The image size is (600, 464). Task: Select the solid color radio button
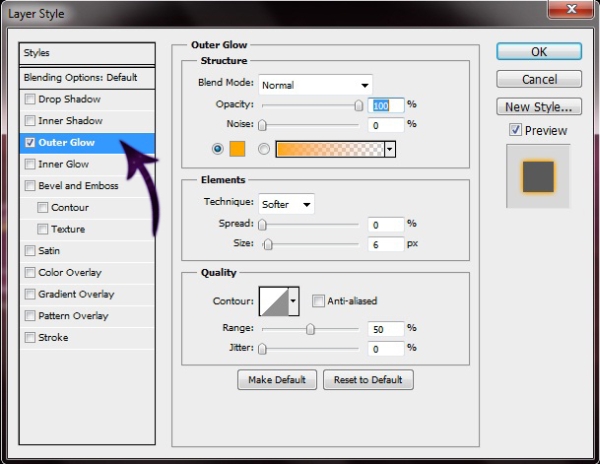(219, 149)
